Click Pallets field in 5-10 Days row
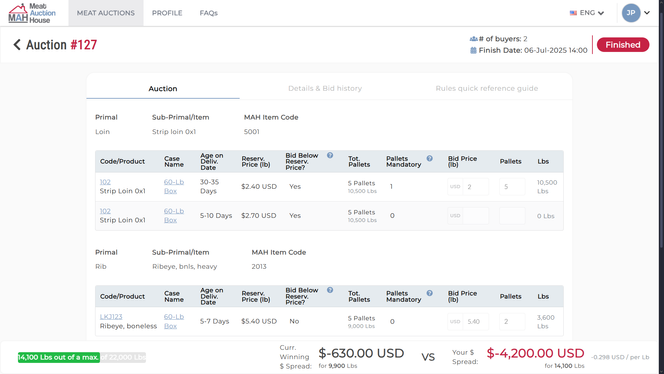This screenshot has width=664, height=374. point(512,216)
